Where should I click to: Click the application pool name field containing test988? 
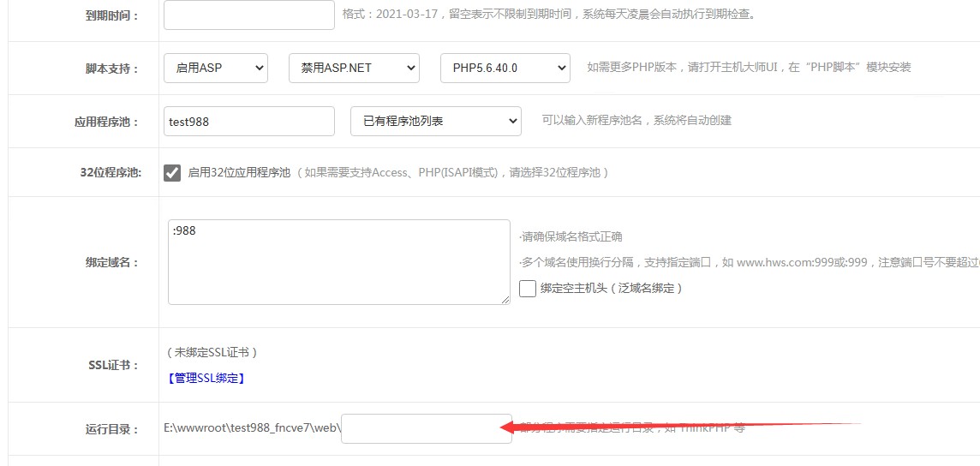click(x=248, y=121)
